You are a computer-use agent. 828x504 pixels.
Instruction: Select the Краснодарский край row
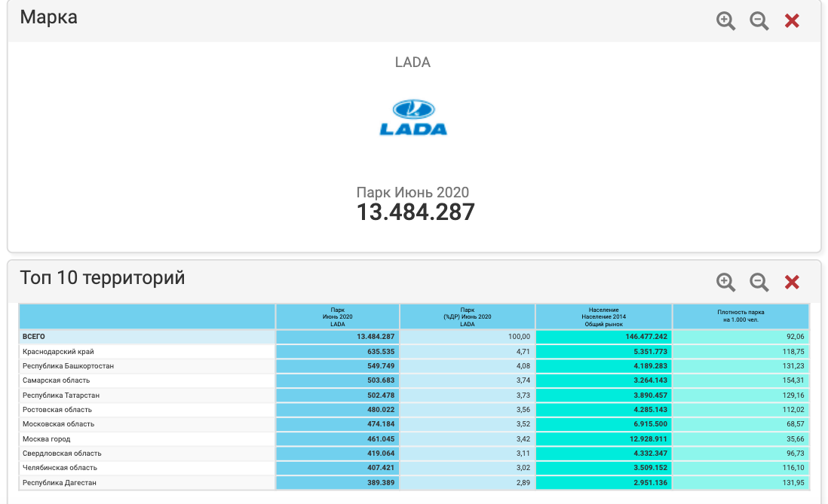(x=59, y=351)
